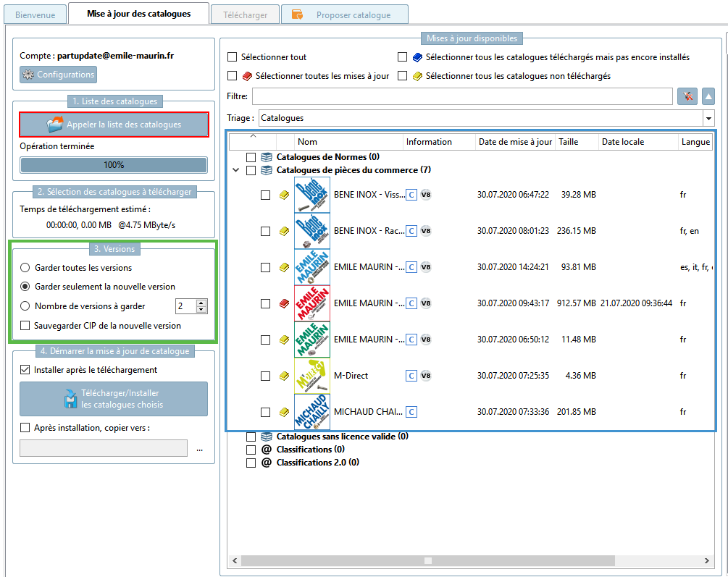Tick the checkbox for the M-Direct row
The height and width of the screenshot is (577, 728).
(266, 376)
